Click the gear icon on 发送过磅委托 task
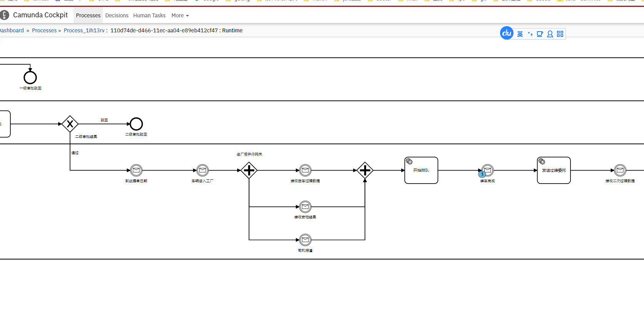The height and width of the screenshot is (314, 644). 542,161
